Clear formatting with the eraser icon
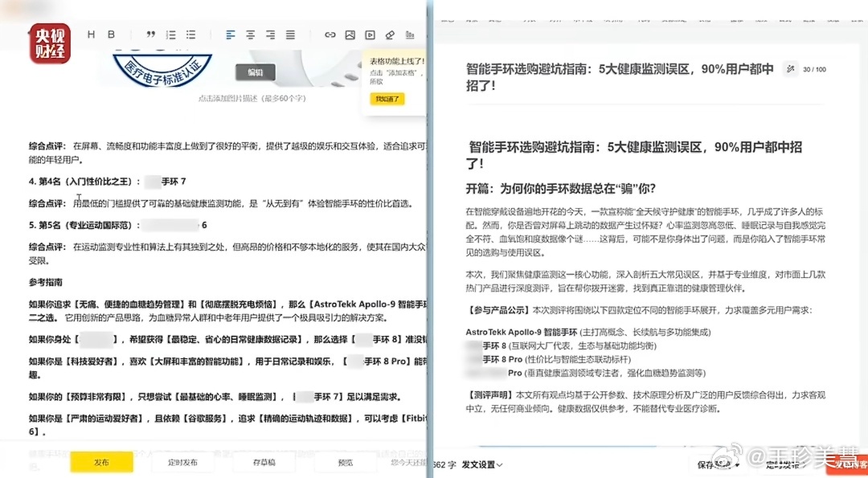The image size is (868, 478). pos(390,35)
